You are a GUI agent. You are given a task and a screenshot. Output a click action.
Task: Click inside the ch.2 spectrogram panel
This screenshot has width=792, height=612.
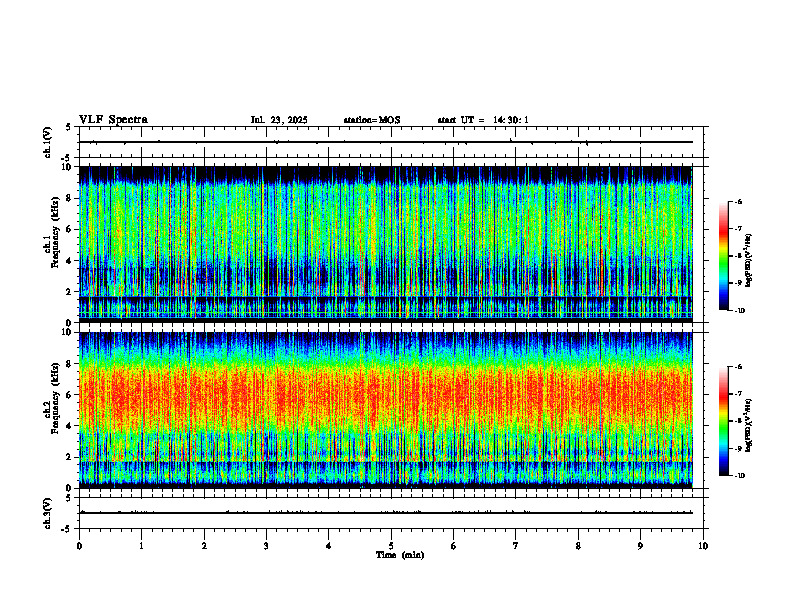coord(386,410)
